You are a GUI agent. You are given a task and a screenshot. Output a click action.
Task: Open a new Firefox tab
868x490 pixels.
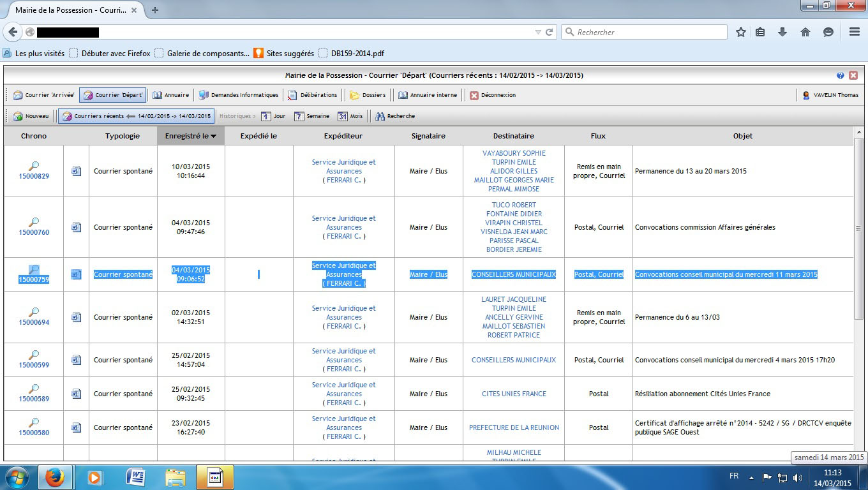(x=155, y=10)
